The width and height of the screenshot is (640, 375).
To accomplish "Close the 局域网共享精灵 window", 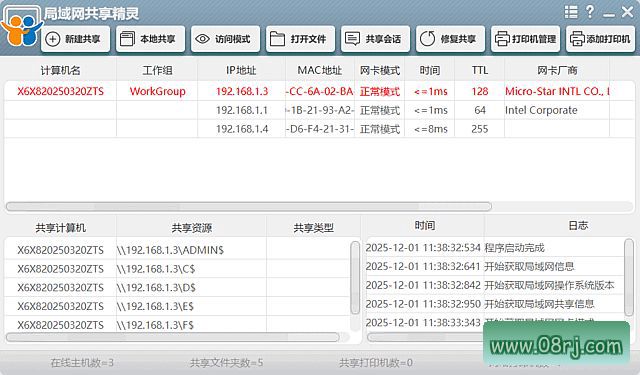I will point(627,12).
